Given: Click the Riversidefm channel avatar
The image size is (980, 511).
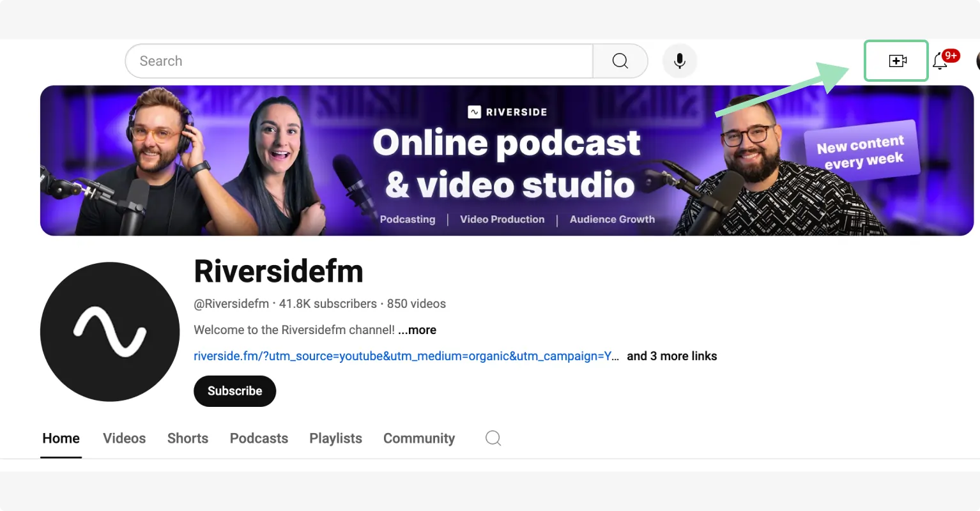Looking at the screenshot, I should coord(110,332).
